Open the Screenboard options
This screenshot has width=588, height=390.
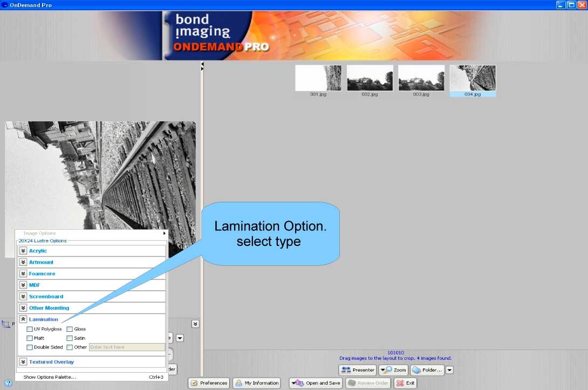[23, 296]
